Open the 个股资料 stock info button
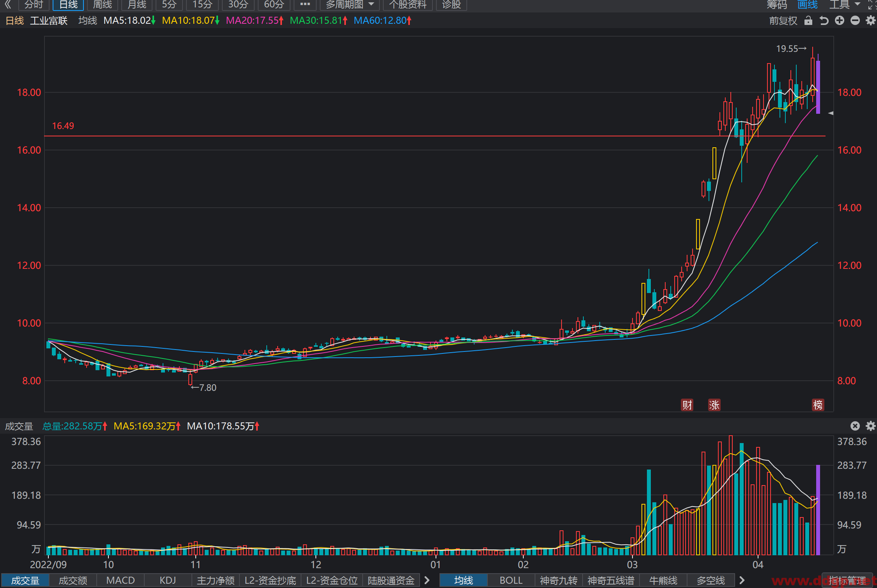The height and width of the screenshot is (588, 877). tap(407, 5)
